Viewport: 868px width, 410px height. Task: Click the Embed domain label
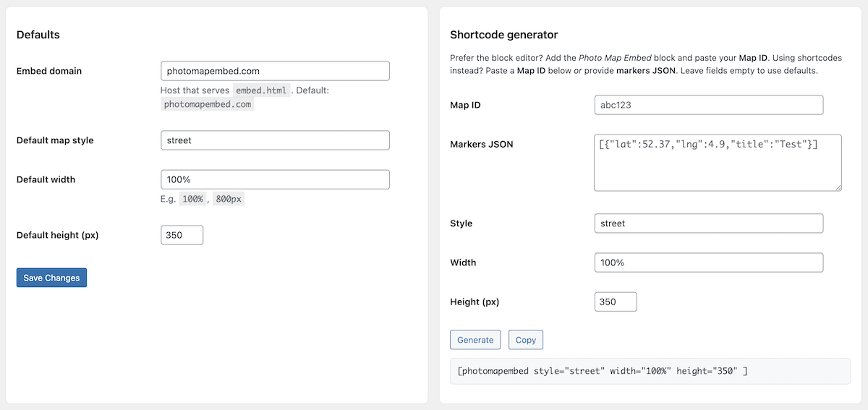[x=49, y=71]
